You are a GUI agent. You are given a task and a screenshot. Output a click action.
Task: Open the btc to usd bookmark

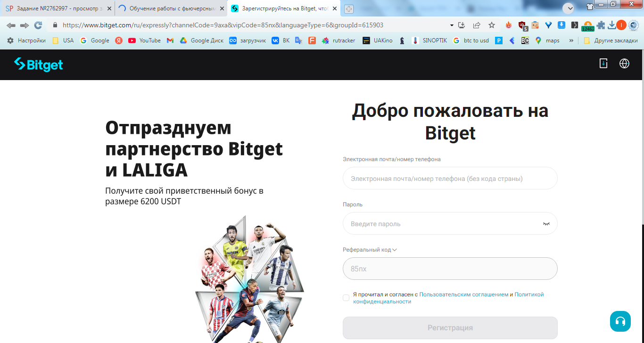tap(471, 41)
